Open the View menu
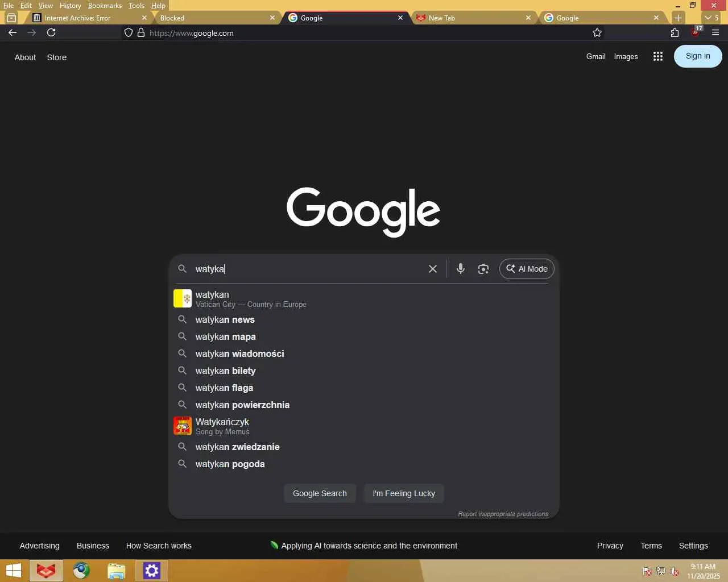Image resolution: width=728 pixels, height=582 pixels. tap(45, 6)
